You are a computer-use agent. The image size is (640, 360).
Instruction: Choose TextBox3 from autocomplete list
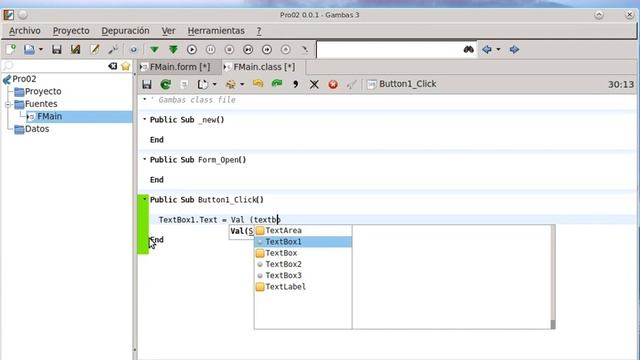[x=303, y=276]
